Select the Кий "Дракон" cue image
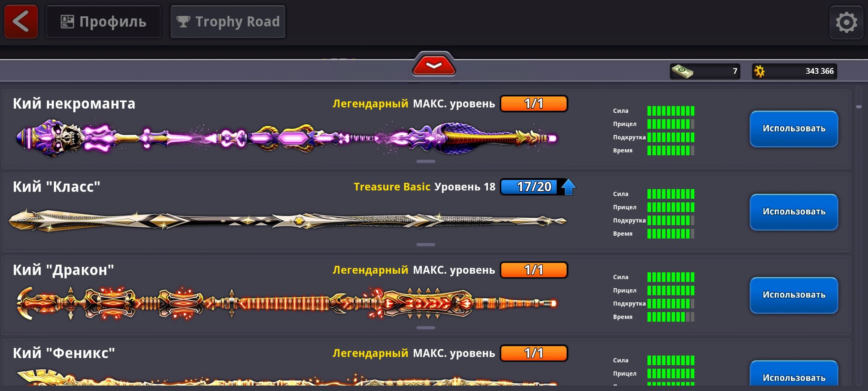This screenshot has width=868, height=391. coord(286,303)
